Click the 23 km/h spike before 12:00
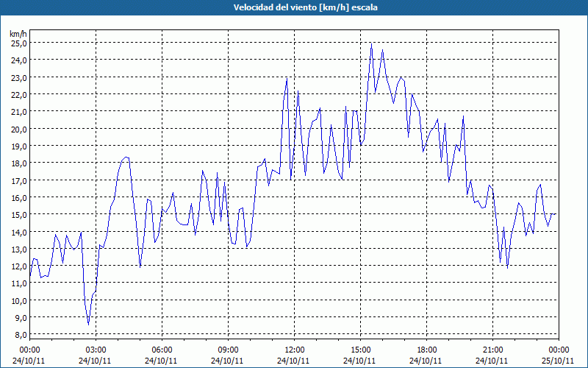Viewport: 588px width, 368px height. 287,79
